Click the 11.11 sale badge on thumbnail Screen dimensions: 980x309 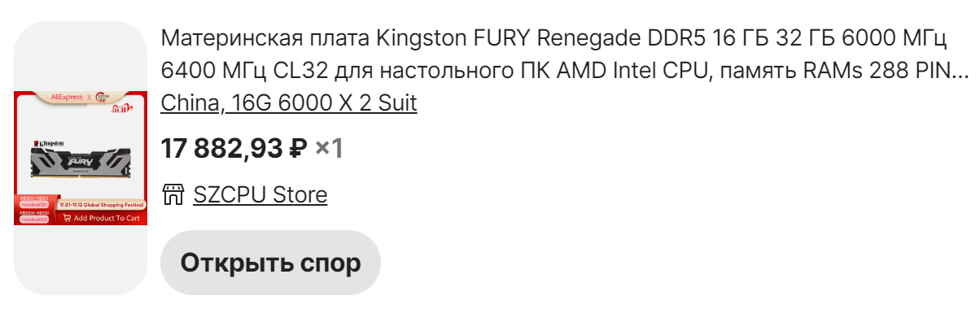click(122, 109)
